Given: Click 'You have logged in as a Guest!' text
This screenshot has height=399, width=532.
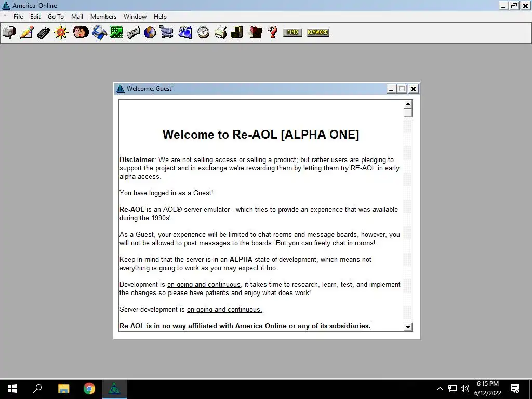Looking at the screenshot, I should coord(166,193).
